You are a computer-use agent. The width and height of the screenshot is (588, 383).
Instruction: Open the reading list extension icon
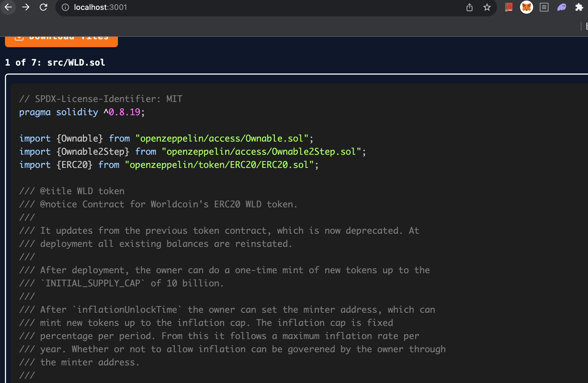click(x=544, y=7)
